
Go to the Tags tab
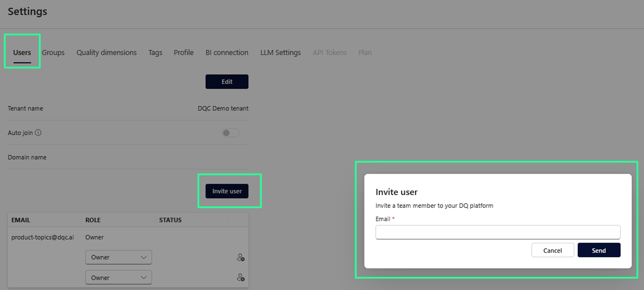155,53
